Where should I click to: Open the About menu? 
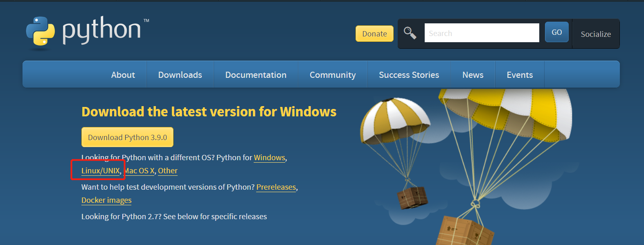(123, 75)
